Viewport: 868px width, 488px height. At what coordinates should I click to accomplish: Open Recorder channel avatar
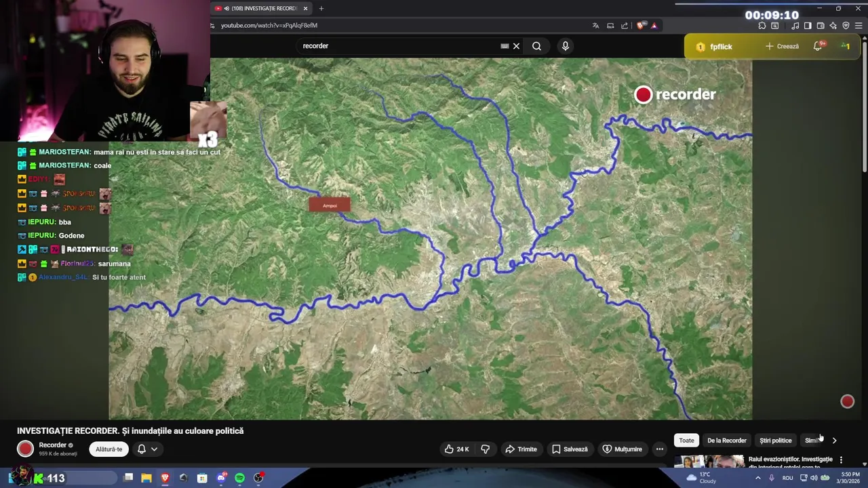[x=25, y=449]
